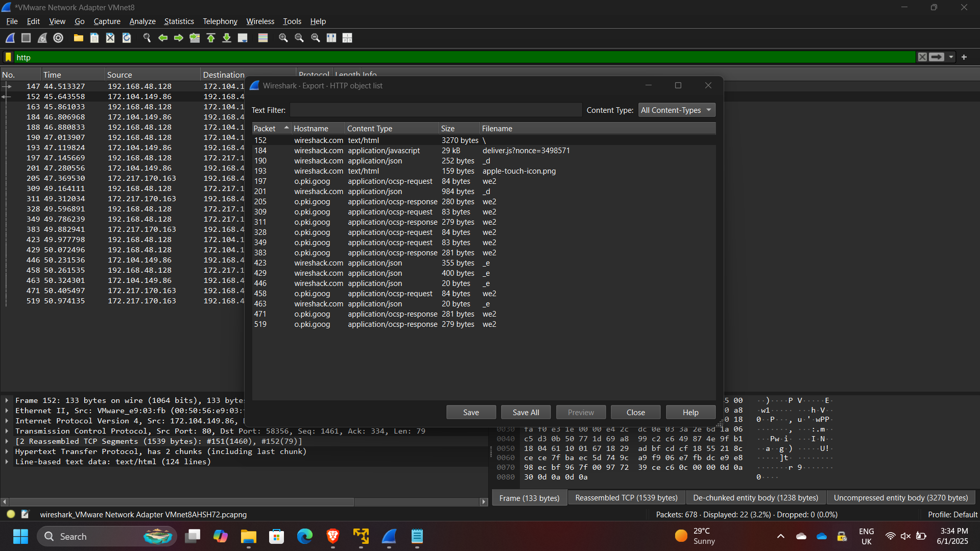This screenshot has height=551, width=980.
Task: Open capture options settings
Action: [58, 37]
